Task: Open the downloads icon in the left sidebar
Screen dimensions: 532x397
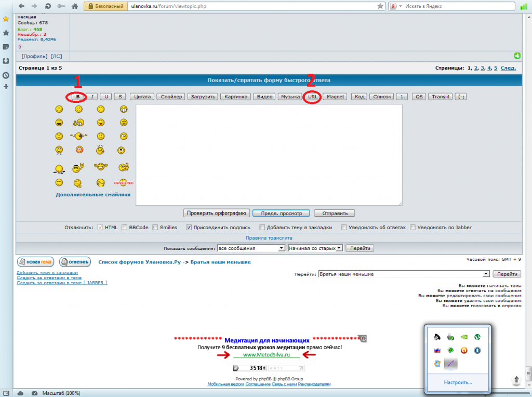Action: tap(6, 61)
